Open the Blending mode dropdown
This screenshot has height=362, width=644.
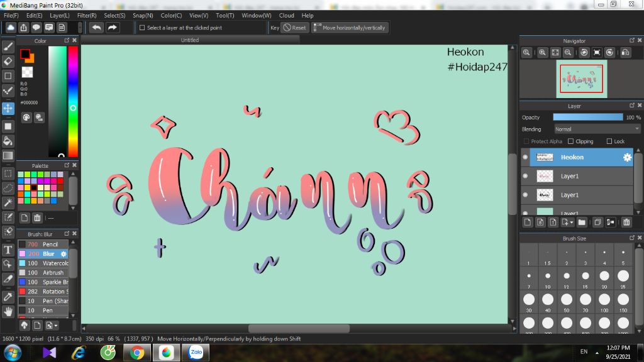coord(597,129)
